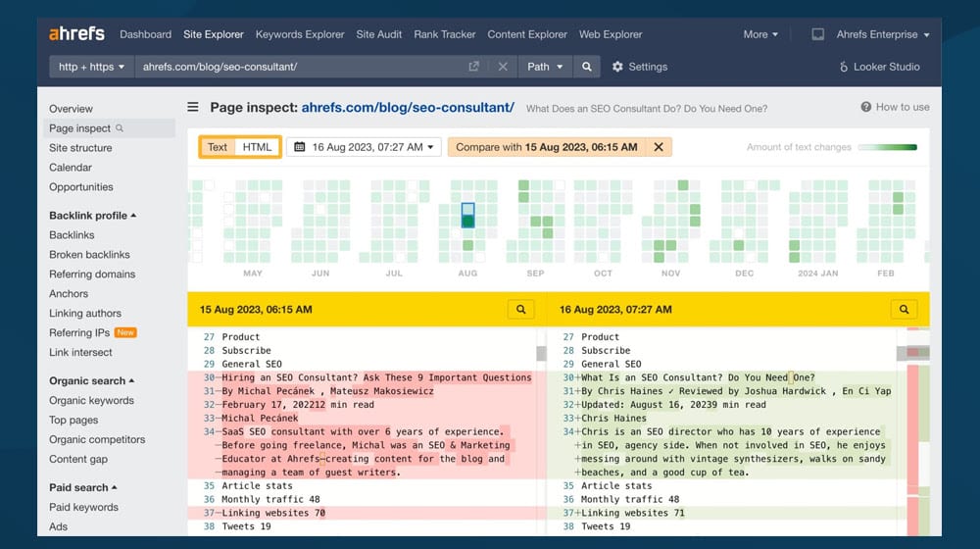Open the Keywords Explorer tab
Image resolution: width=980 pixels, height=549 pixels.
pyautogui.click(x=300, y=34)
